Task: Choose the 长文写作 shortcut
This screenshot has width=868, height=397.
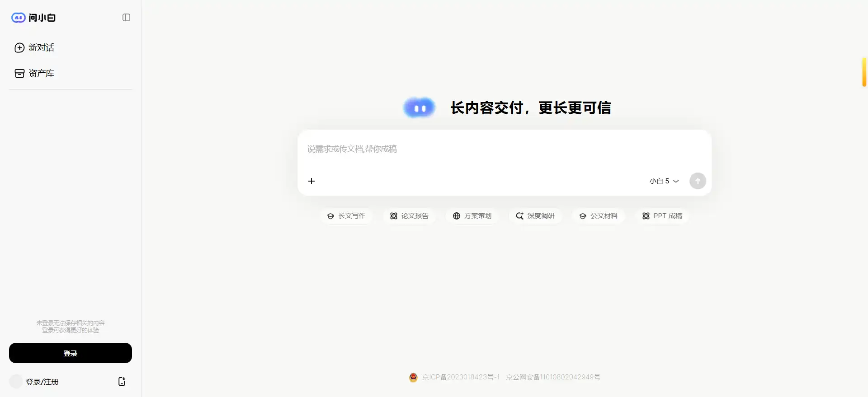Action: 346,216
